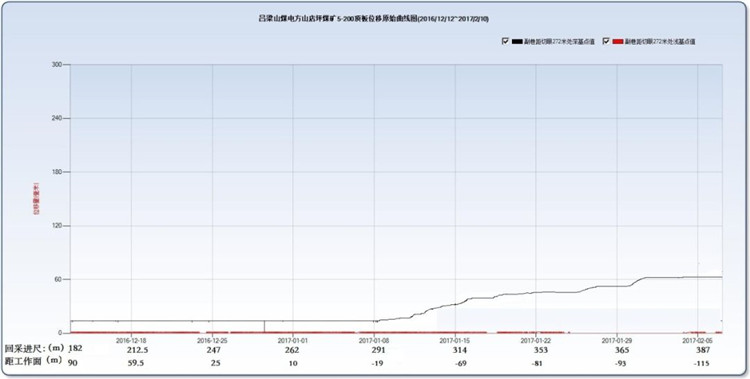Click the 2017-01-15 date label
This screenshot has width=750, height=379.
point(455,340)
